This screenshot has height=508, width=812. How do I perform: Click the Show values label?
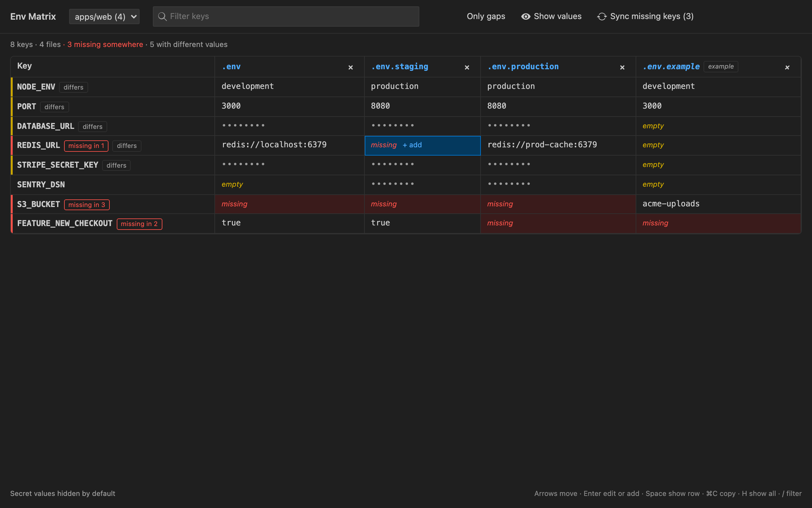click(x=557, y=17)
